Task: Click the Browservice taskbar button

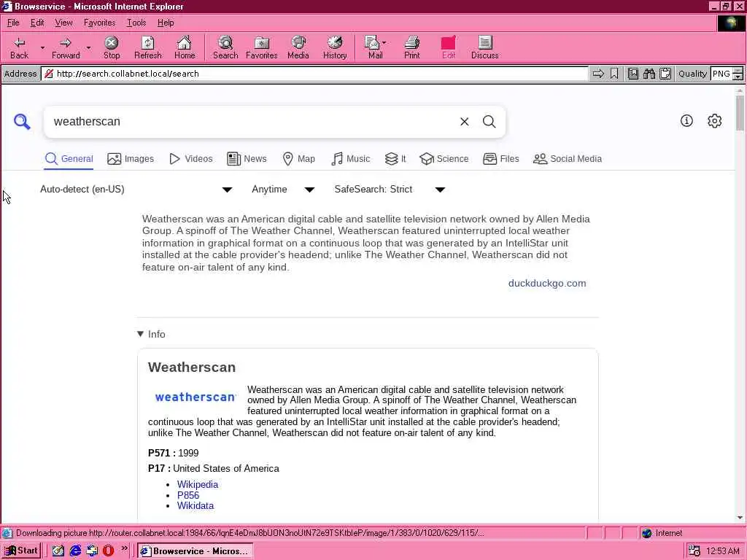Action: click(196, 551)
